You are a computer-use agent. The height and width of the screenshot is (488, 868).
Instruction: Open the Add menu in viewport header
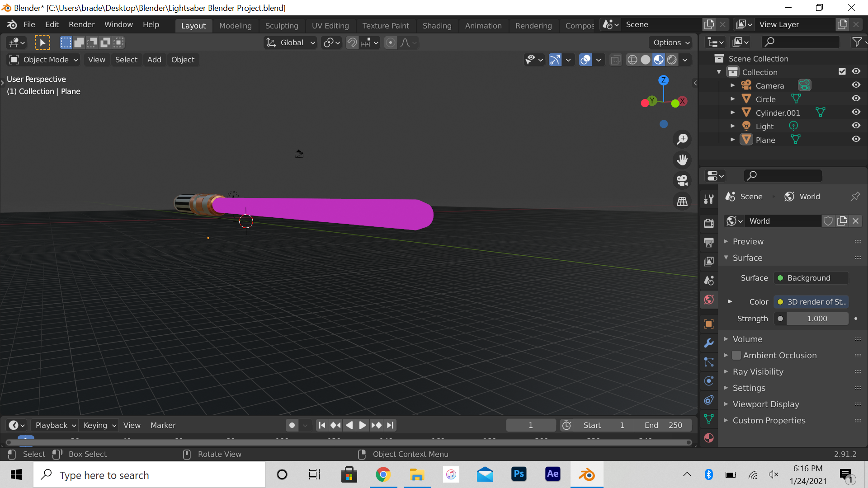tap(154, 60)
